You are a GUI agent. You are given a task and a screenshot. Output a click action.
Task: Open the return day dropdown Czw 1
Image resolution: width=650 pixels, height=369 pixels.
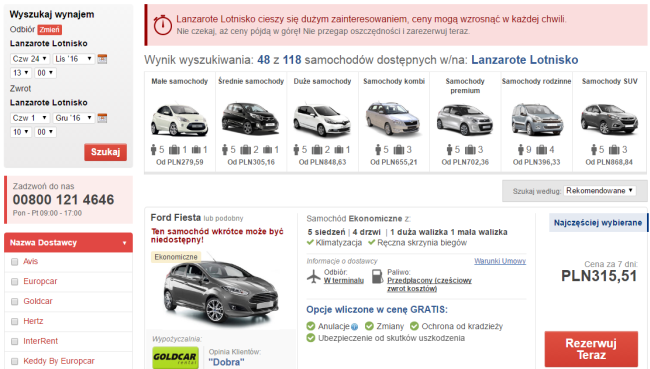point(30,118)
